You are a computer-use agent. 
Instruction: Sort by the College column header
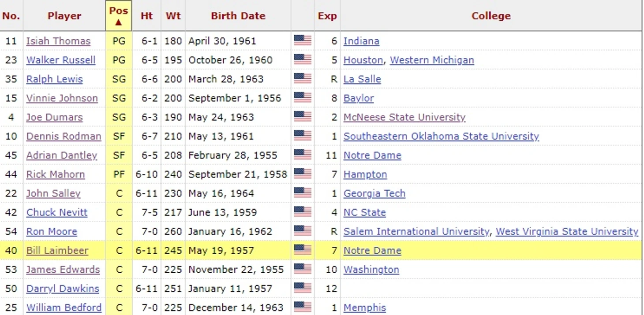(x=491, y=16)
